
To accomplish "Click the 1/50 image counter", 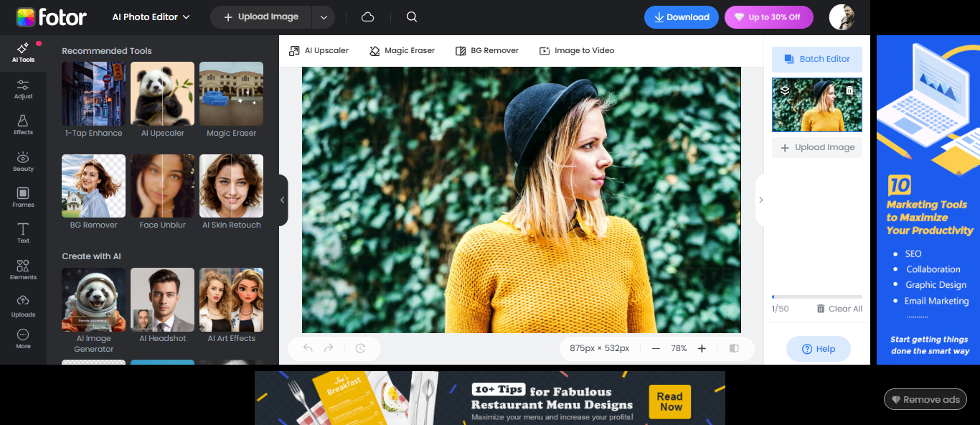I will (780, 309).
